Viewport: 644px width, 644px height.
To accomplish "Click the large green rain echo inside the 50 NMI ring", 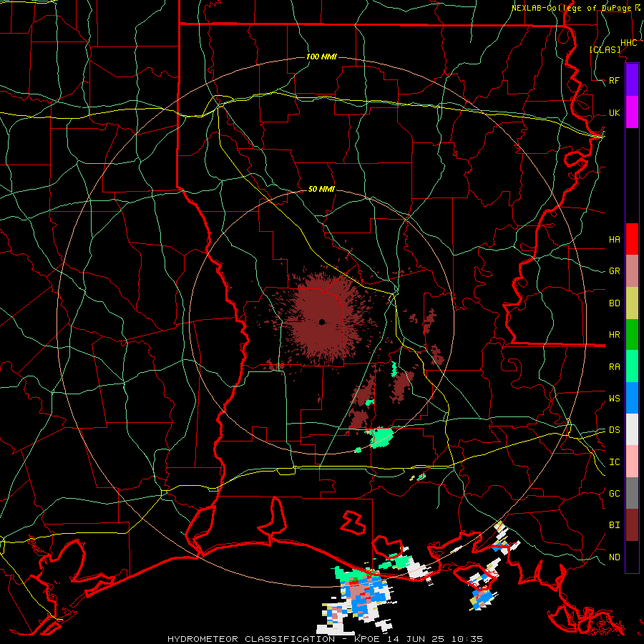I will 381,437.
